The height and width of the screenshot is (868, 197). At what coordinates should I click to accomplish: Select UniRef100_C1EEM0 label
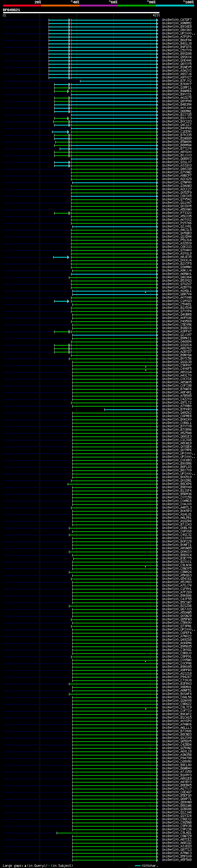point(176,132)
